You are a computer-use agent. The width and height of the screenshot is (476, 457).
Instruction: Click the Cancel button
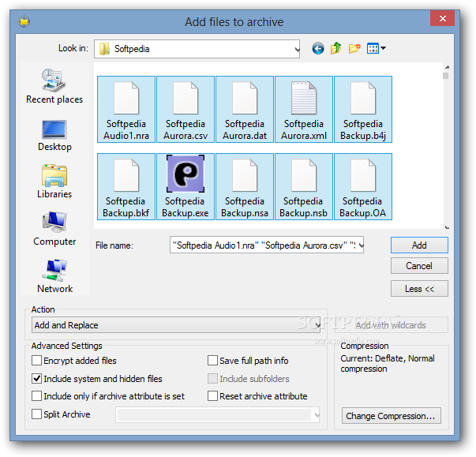(419, 266)
